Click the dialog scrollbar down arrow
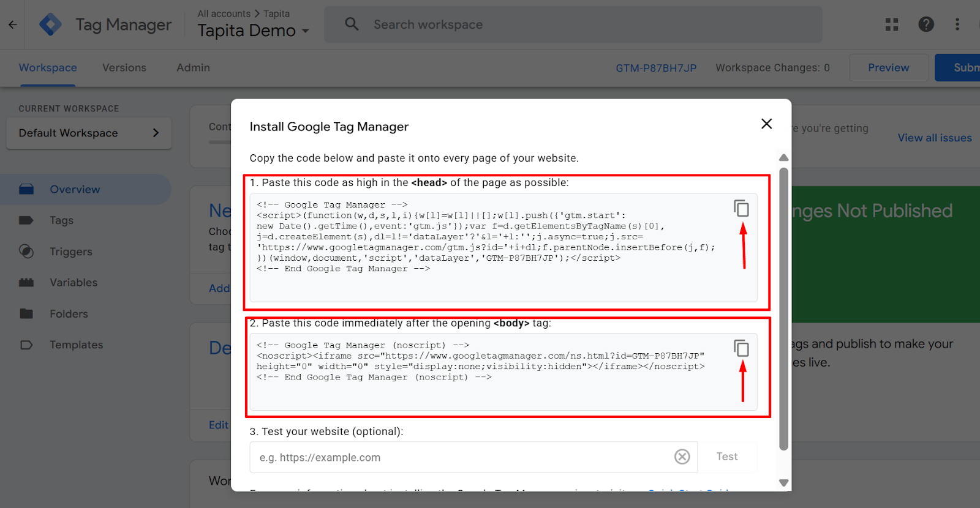This screenshot has width=980, height=508. (x=783, y=483)
